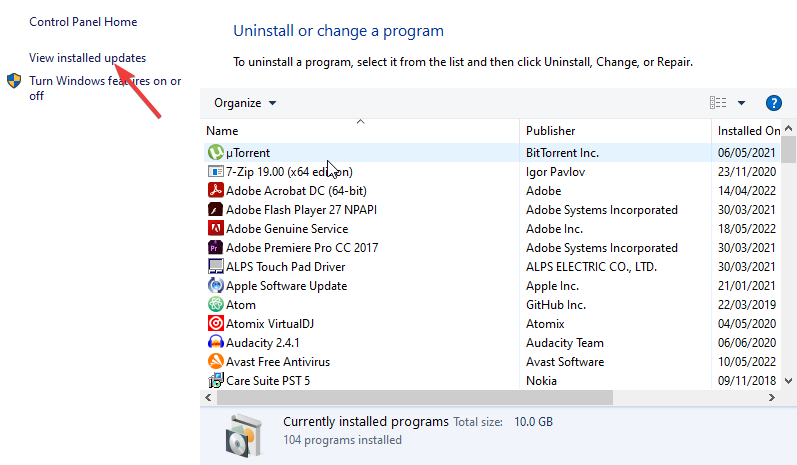This screenshot has width=797, height=465.
Task: Select the Atomix VirtualDJ name
Action: click(x=270, y=324)
